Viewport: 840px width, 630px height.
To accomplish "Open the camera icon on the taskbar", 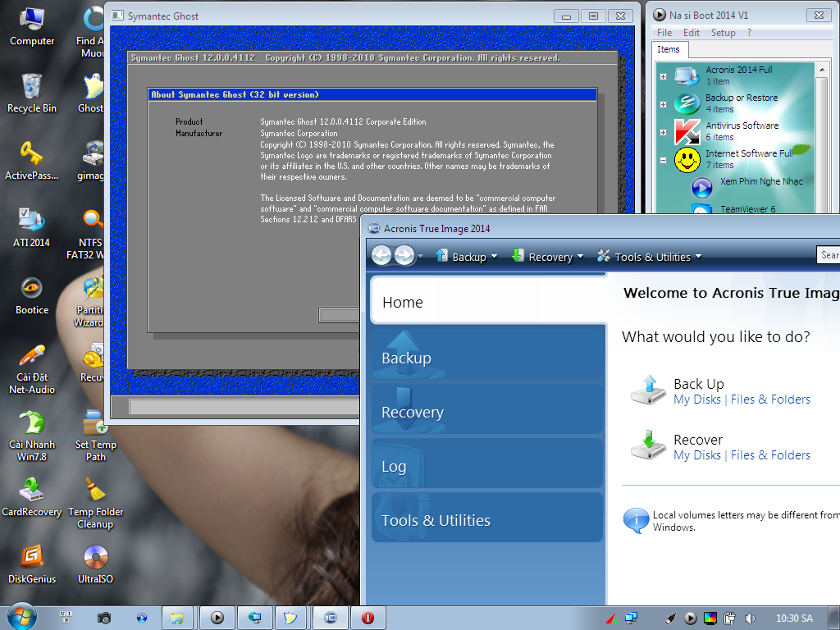I will pyautogui.click(x=104, y=618).
